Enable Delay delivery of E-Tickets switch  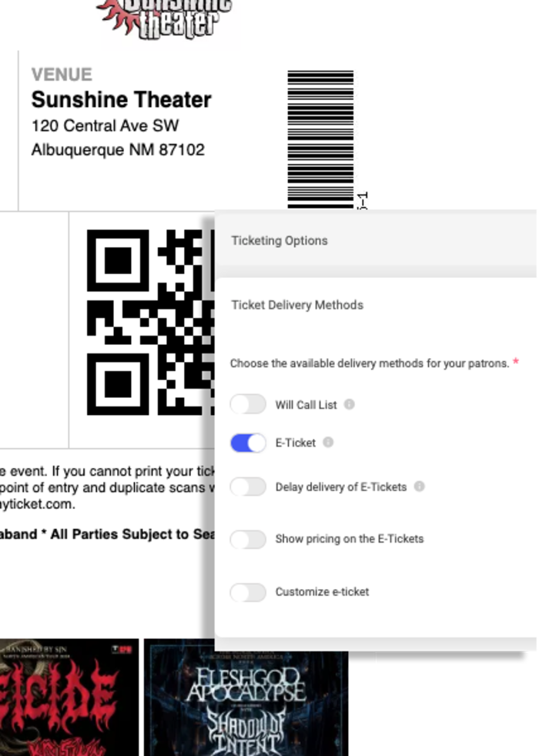click(248, 487)
